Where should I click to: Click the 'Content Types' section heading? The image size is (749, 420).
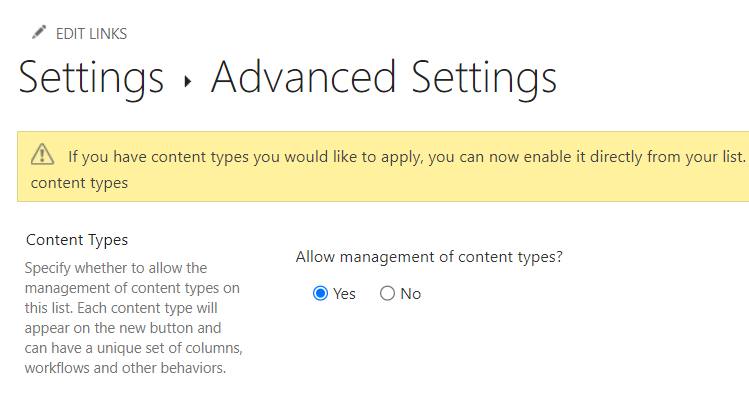pyautogui.click(x=77, y=240)
